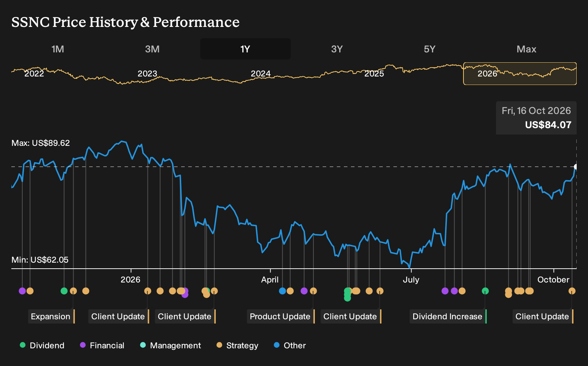Screen dimensions: 588x366
Task: Open the Client Update label following Product Update
Action: tap(351, 316)
